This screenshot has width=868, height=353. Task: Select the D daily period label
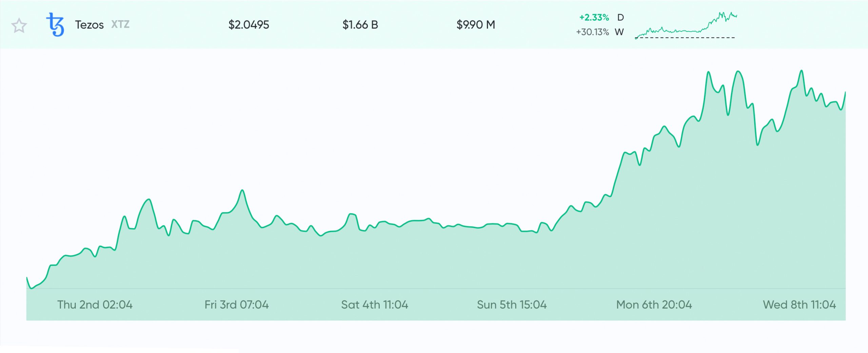coord(620,17)
